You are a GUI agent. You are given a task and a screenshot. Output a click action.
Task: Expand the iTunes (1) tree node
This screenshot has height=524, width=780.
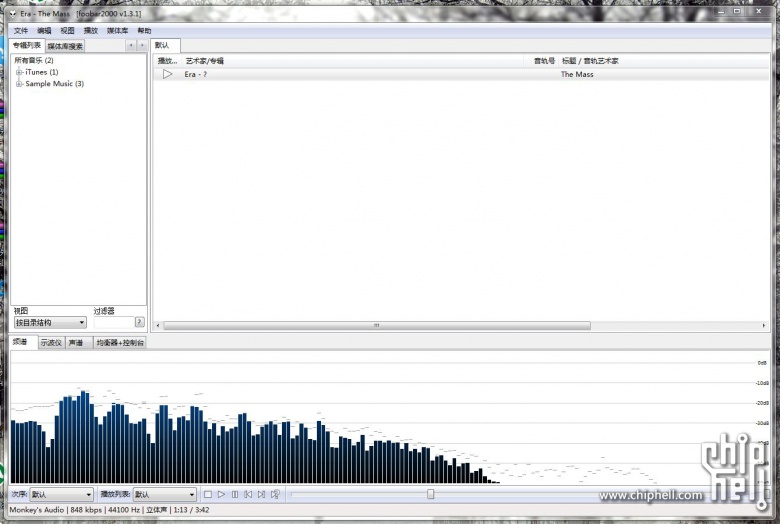coord(19,72)
